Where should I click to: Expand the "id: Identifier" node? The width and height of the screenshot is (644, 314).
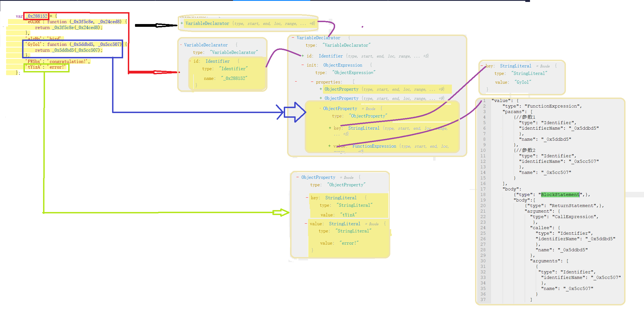[302, 56]
